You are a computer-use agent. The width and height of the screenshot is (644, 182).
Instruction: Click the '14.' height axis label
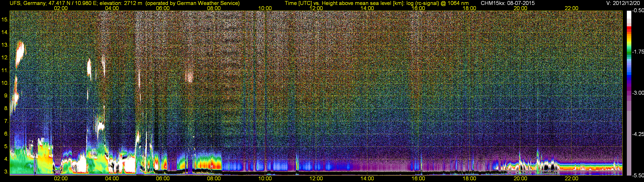[x=5, y=32]
